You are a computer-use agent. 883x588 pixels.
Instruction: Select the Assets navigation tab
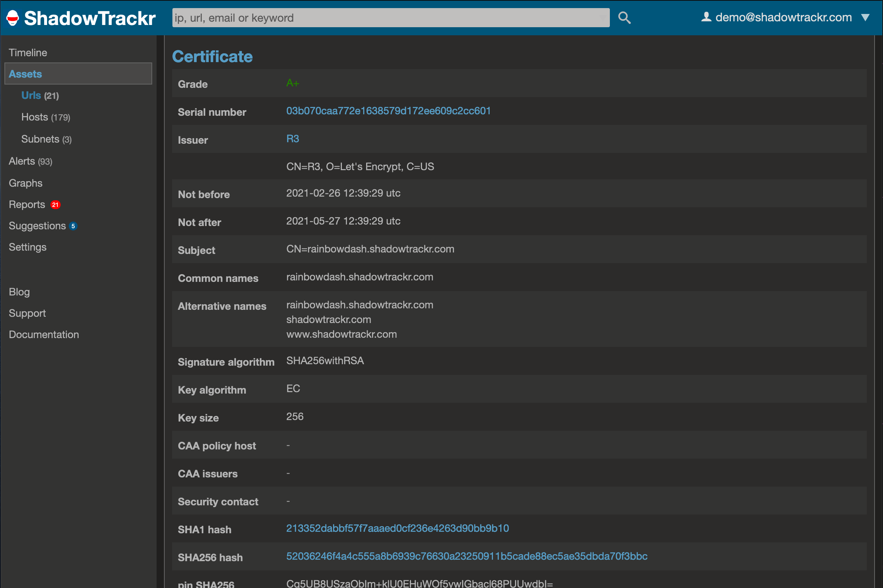[x=26, y=73]
